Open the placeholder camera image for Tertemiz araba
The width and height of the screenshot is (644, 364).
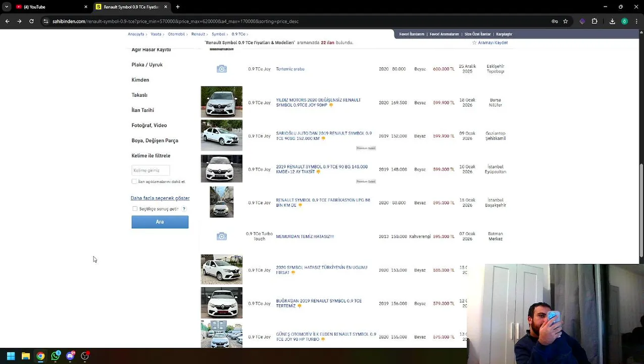[221, 69]
